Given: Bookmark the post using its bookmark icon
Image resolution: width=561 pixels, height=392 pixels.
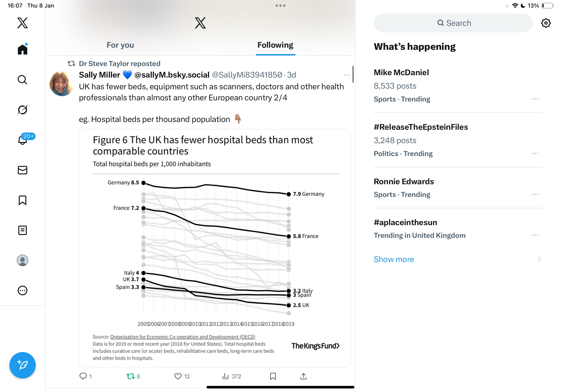Looking at the screenshot, I should (273, 376).
